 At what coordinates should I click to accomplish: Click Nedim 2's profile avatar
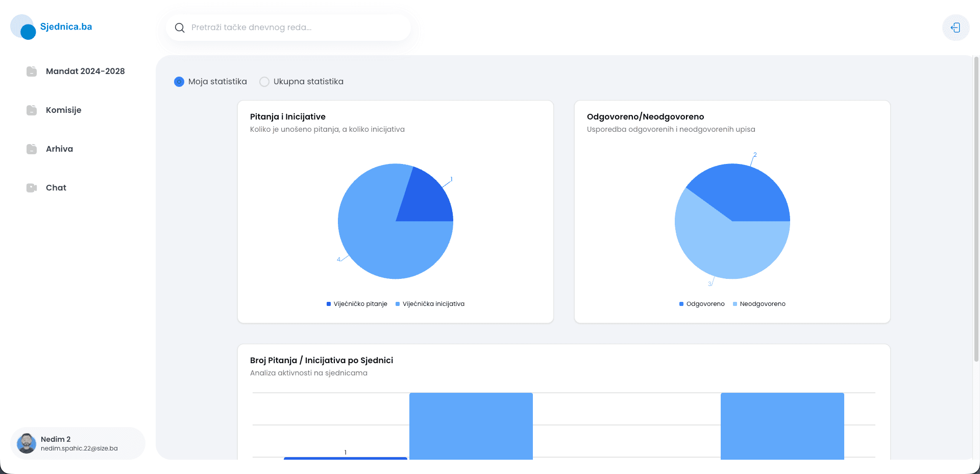[27, 443]
